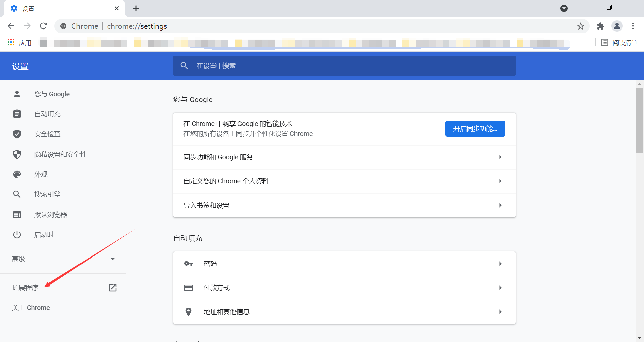644x342 pixels.
Task: Click the back navigation arrow
Action: point(11,26)
